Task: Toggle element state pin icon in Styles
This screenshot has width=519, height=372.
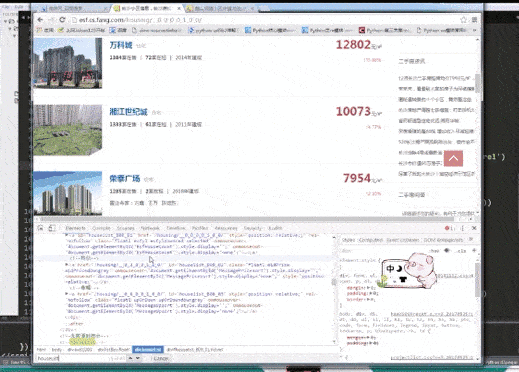Action: 447,250
